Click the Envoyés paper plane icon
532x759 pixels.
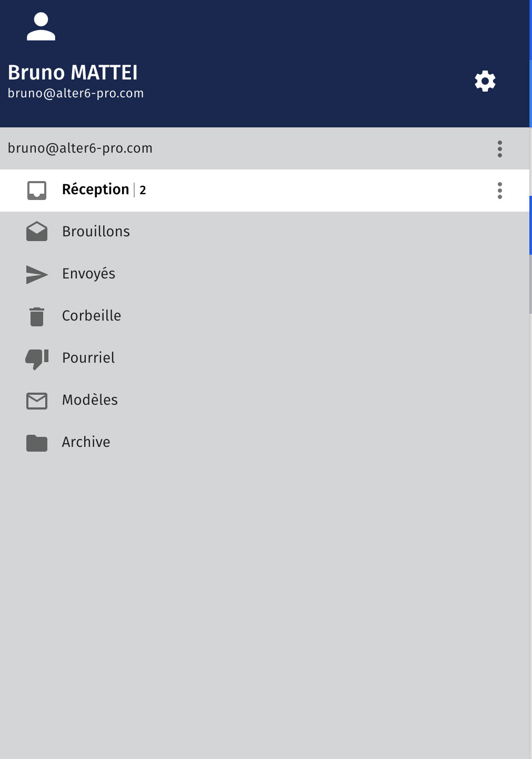point(37,274)
